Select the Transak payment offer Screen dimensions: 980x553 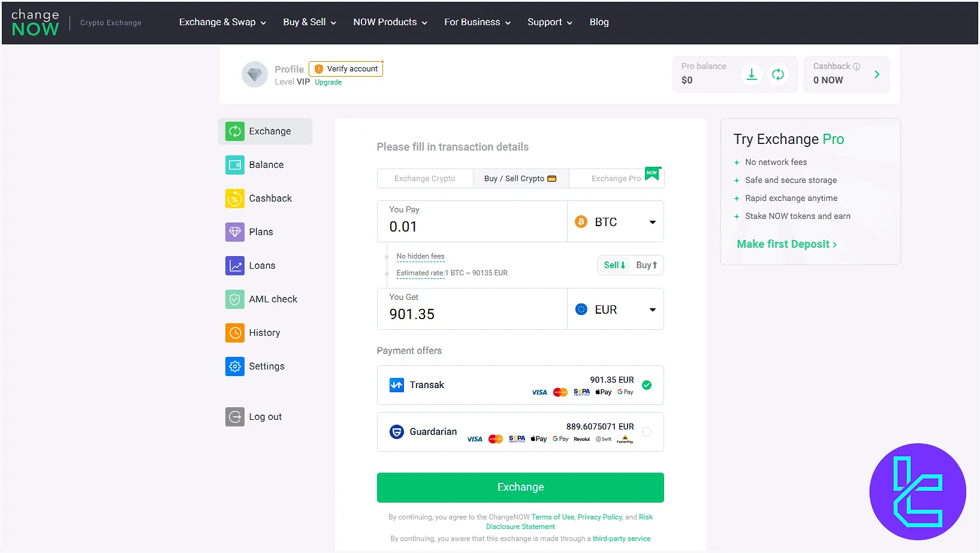click(x=520, y=385)
